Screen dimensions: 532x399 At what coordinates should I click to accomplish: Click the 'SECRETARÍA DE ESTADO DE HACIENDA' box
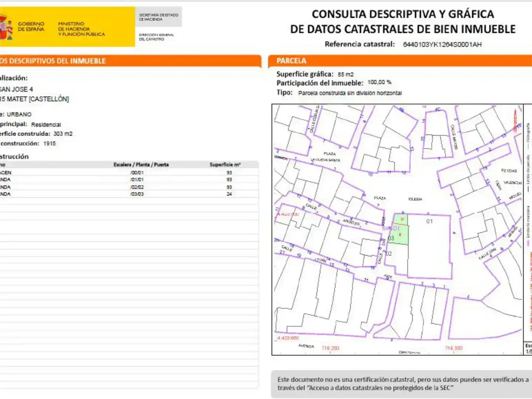tap(158, 17)
